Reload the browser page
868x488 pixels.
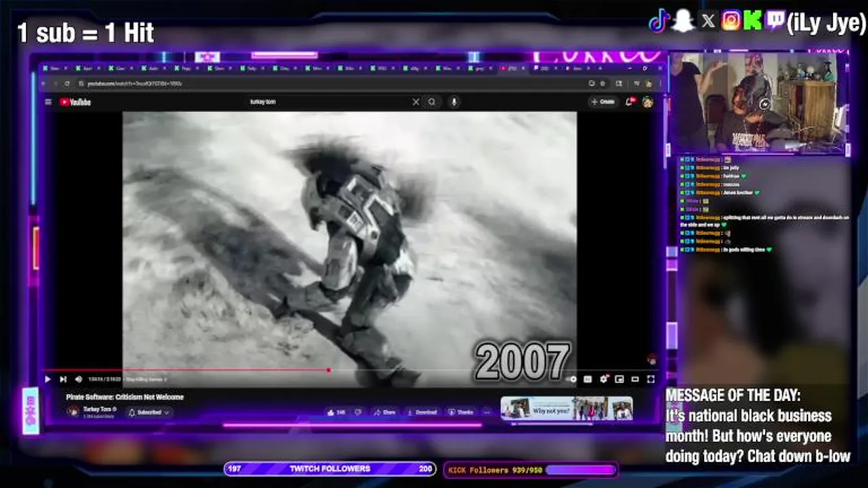tap(66, 83)
